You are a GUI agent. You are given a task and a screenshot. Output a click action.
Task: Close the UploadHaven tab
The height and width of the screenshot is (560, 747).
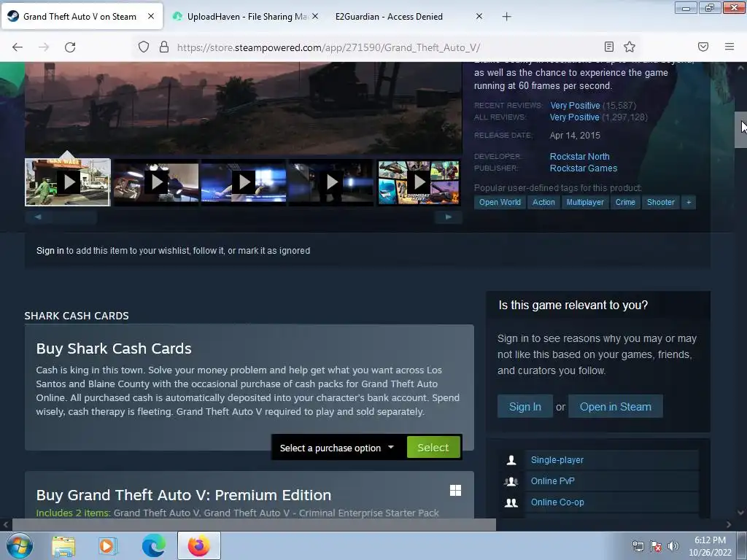point(314,16)
